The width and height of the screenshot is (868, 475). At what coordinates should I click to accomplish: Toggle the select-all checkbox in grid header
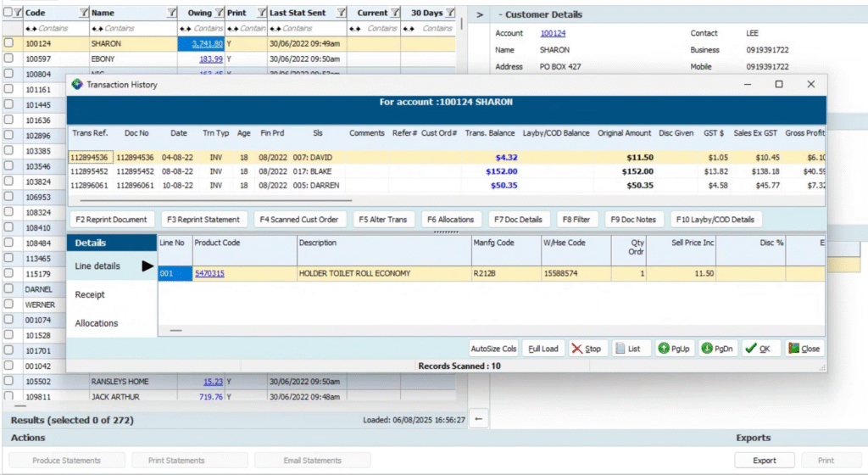tap(8, 12)
